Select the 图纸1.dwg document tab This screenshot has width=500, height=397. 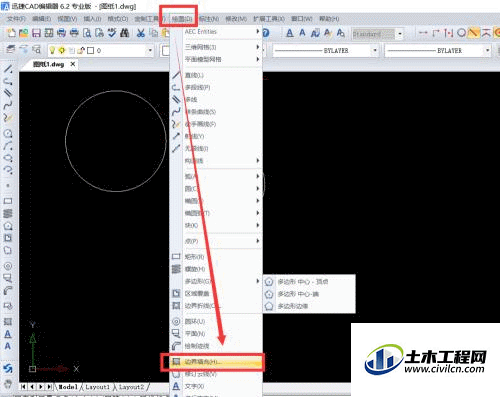[48, 64]
